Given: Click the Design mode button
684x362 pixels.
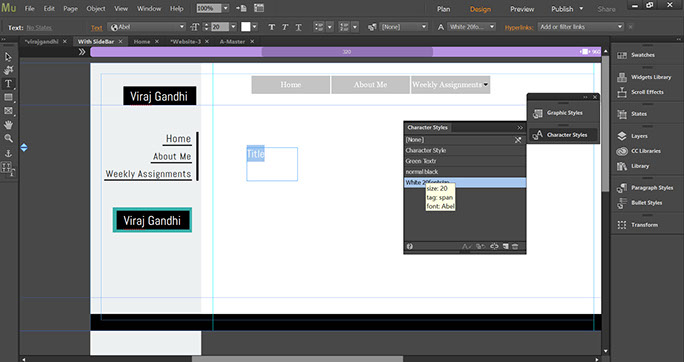Looking at the screenshot, I should pos(480,9).
